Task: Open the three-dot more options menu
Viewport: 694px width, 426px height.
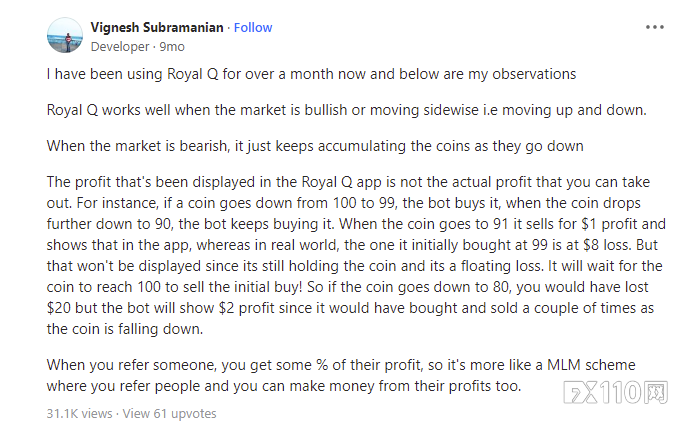Action: point(654,27)
